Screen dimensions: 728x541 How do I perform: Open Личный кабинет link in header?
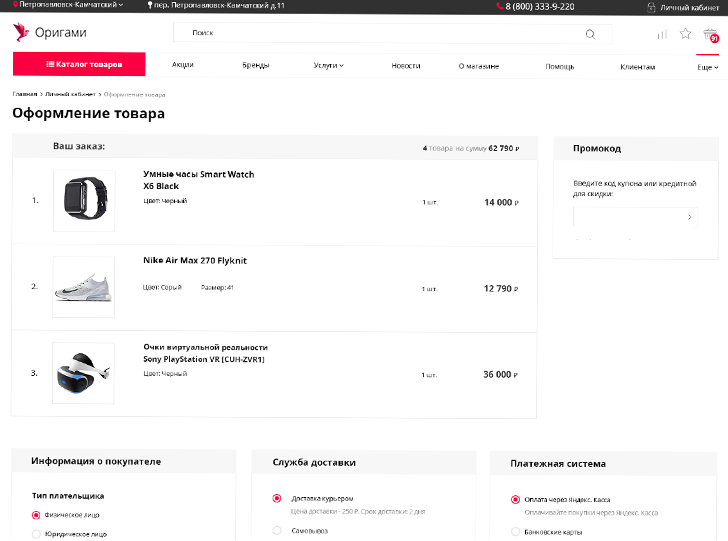(689, 7)
